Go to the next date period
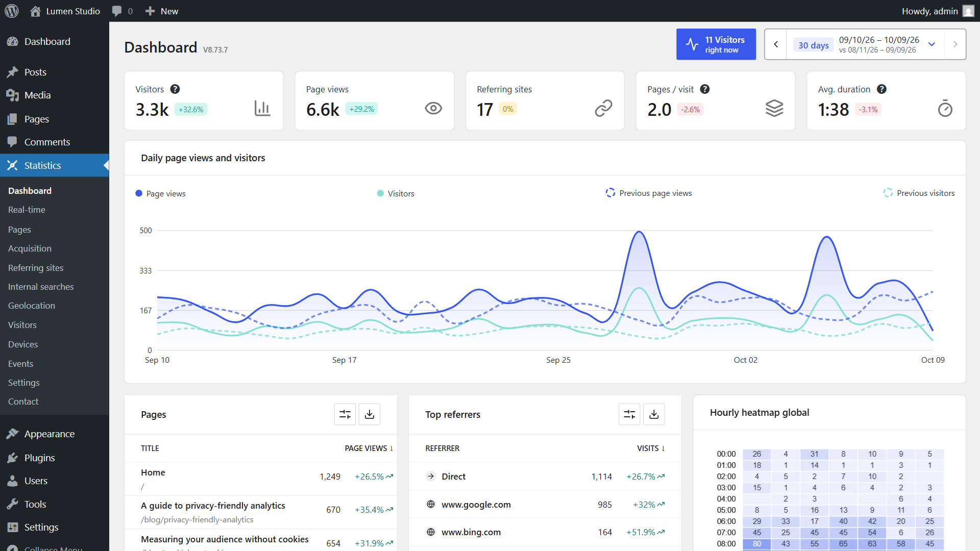The height and width of the screenshot is (551, 980). pos(955,44)
